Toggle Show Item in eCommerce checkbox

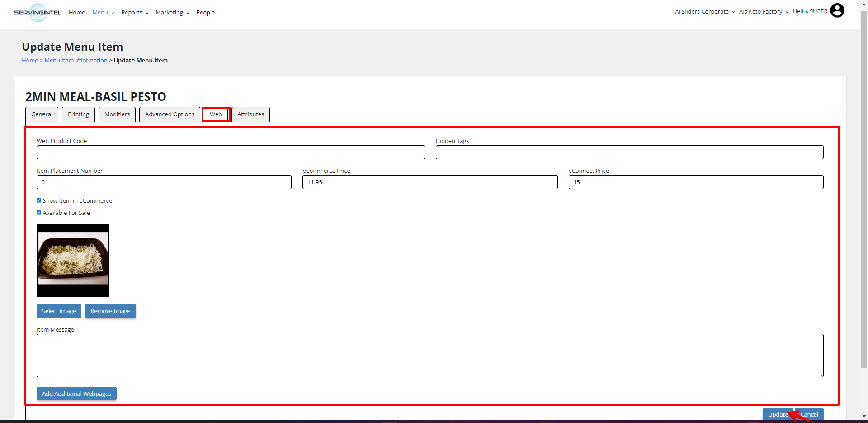pos(39,200)
